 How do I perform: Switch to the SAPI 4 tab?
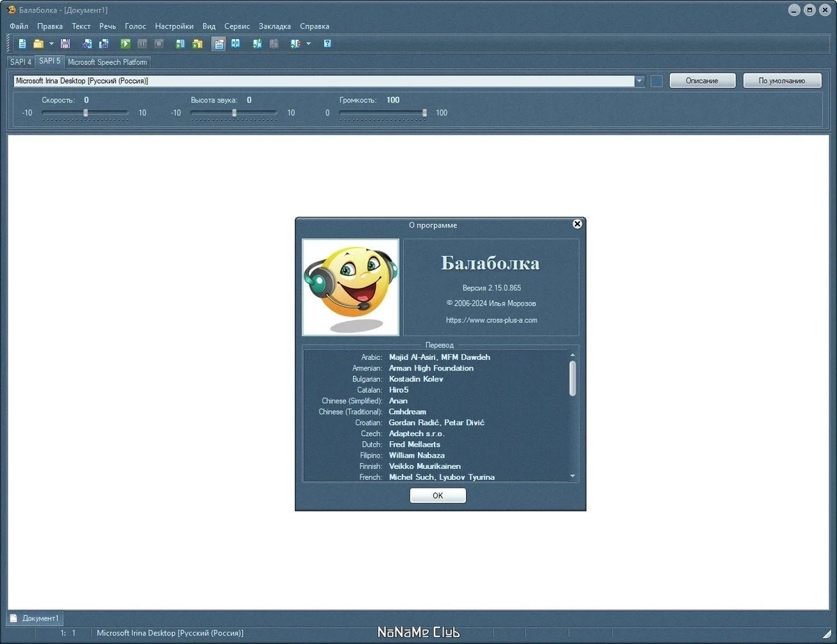21,62
